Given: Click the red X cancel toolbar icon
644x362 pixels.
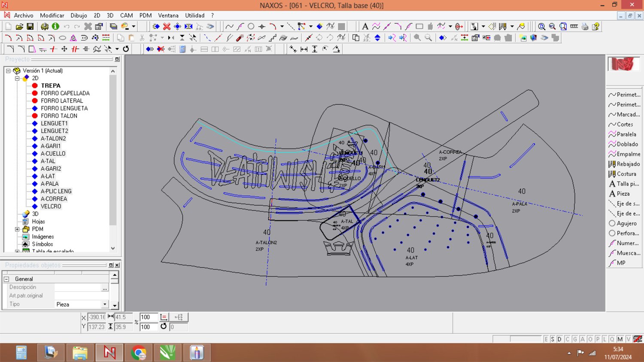Looking at the screenshot, I should click(167, 26).
